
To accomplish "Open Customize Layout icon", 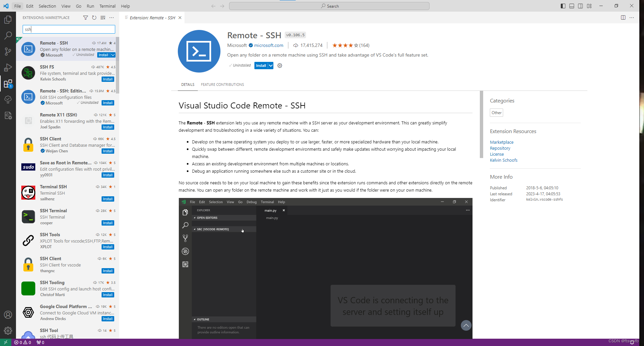I will point(589,6).
